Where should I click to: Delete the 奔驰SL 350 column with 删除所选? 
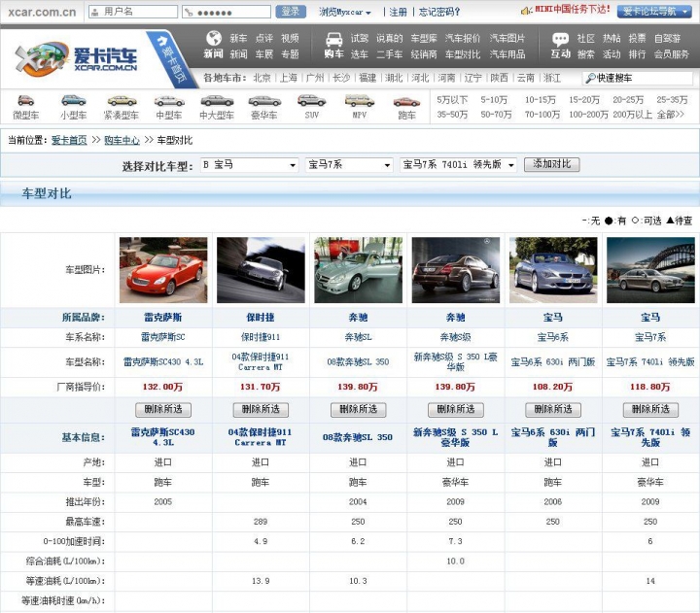(358, 410)
